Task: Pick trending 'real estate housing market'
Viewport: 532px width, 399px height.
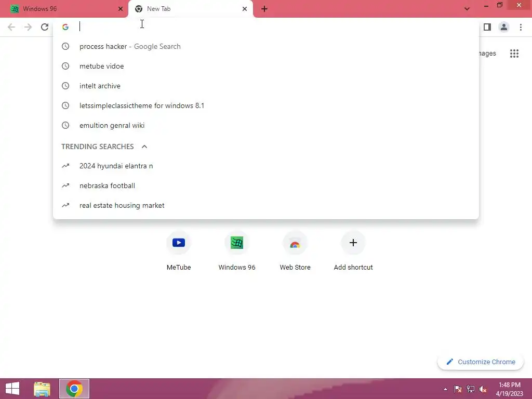Action: click(x=265, y=205)
